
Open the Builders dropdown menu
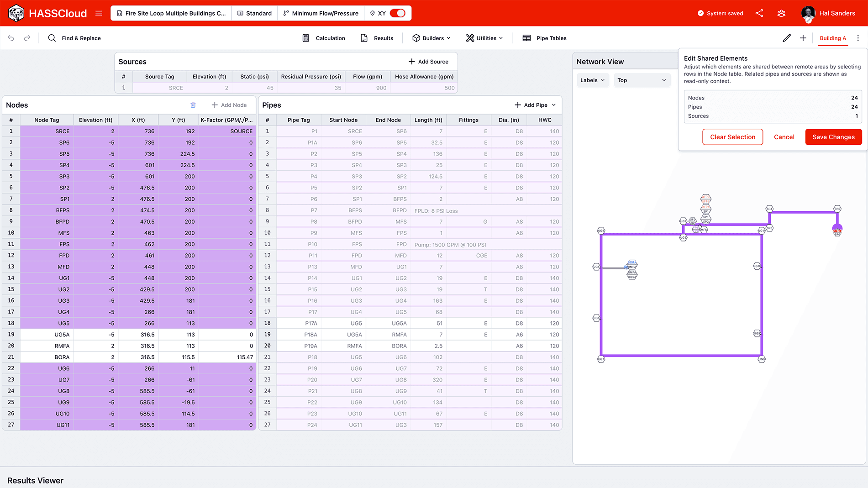pyautogui.click(x=431, y=38)
